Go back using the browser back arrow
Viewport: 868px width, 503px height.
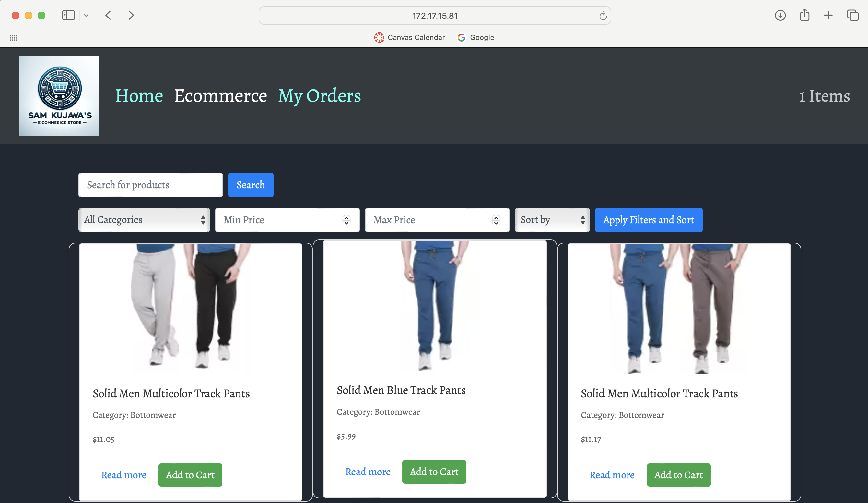108,15
